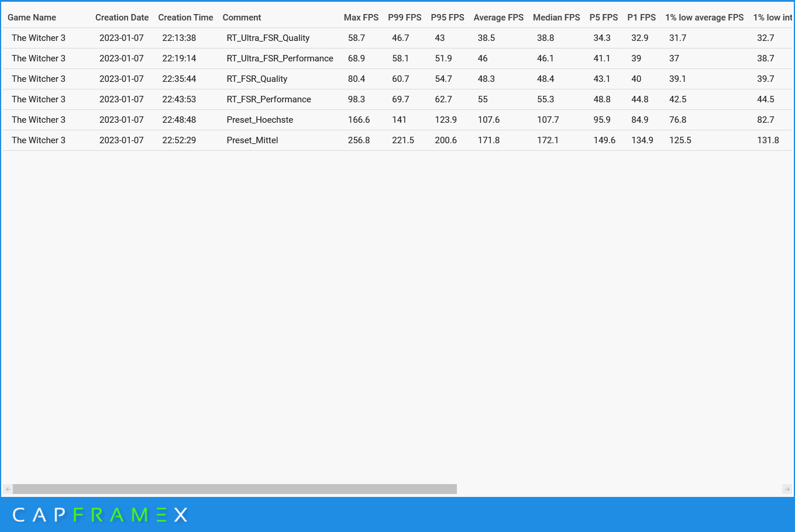Screen dimensions: 795x532
Task: Click the P95 FPS value 54.7
Action: pyautogui.click(x=443, y=79)
